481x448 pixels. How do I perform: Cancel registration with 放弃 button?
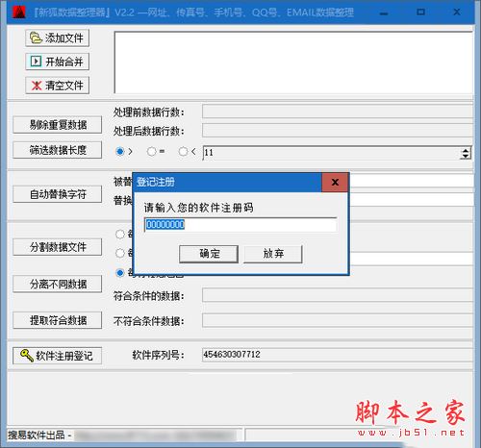(273, 254)
